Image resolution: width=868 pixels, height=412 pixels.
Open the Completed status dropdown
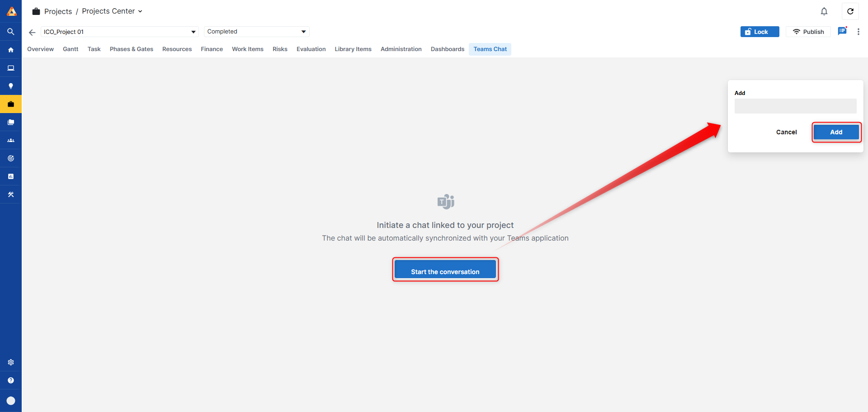pyautogui.click(x=303, y=32)
